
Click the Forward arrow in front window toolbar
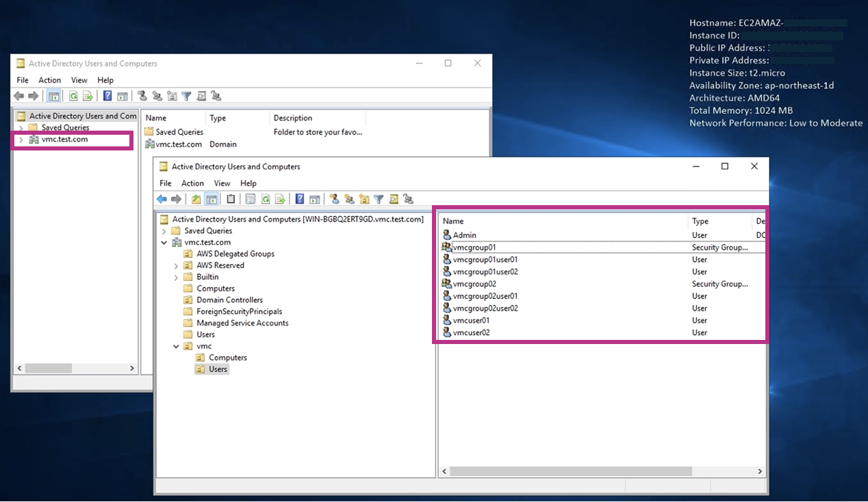(176, 199)
